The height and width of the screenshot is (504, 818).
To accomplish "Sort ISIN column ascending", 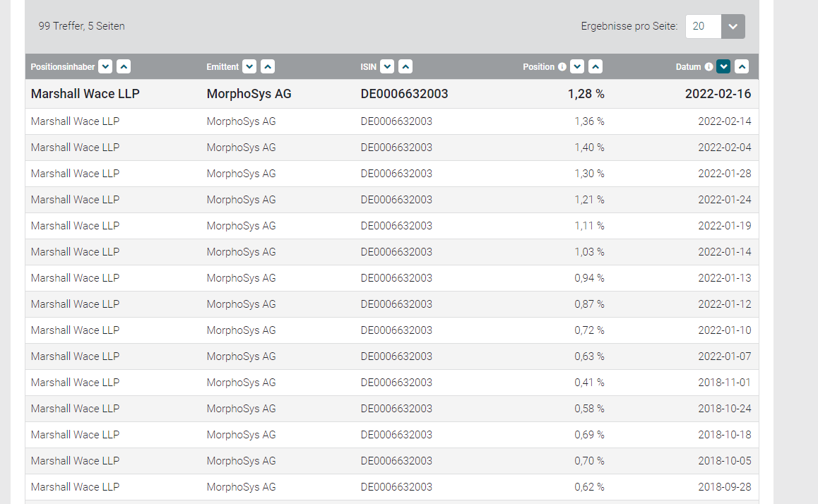I will click(405, 67).
